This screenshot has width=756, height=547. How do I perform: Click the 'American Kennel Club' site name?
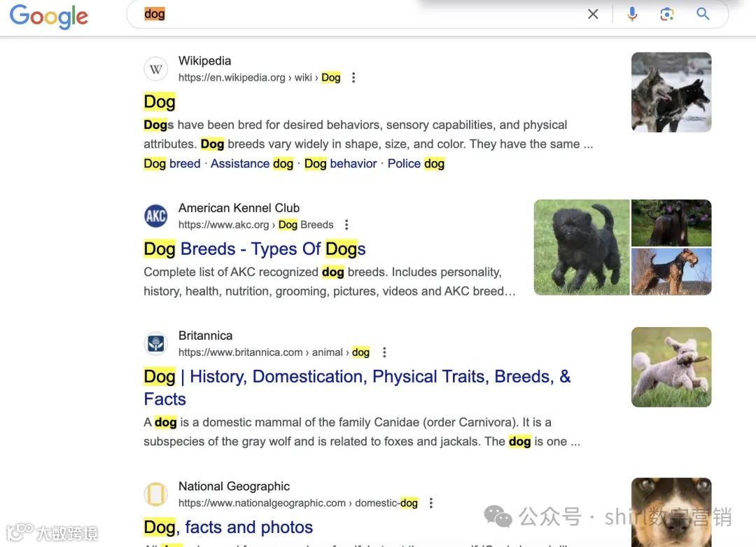(x=239, y=208)
